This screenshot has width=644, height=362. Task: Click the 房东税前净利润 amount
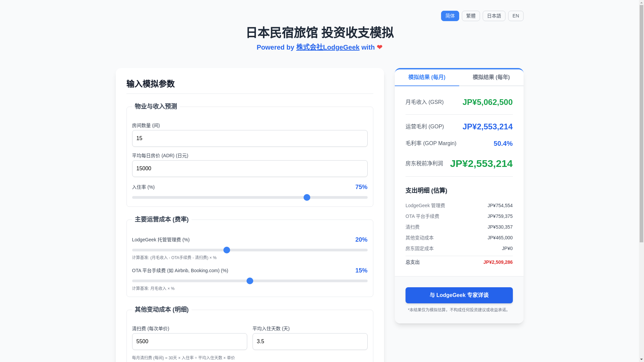tap(481, 164)
